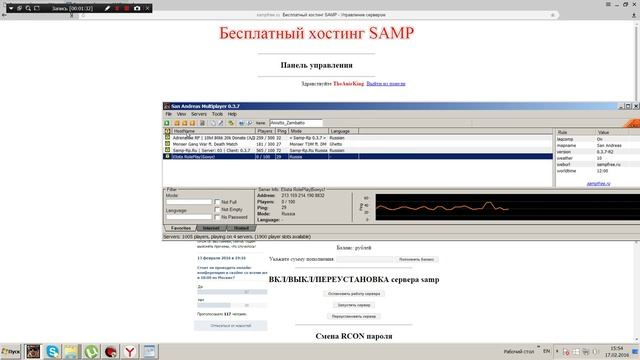Click the green Connect icon in SA-MP toolbar
640x360 pixels.
(167, 123)
